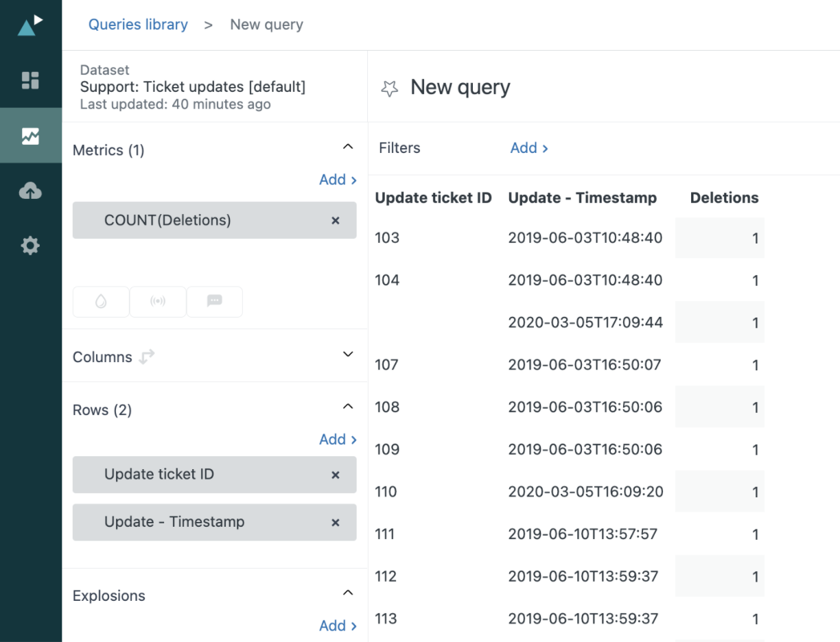Remove the Update ticket ID row attribute

[x=336, y=475]
